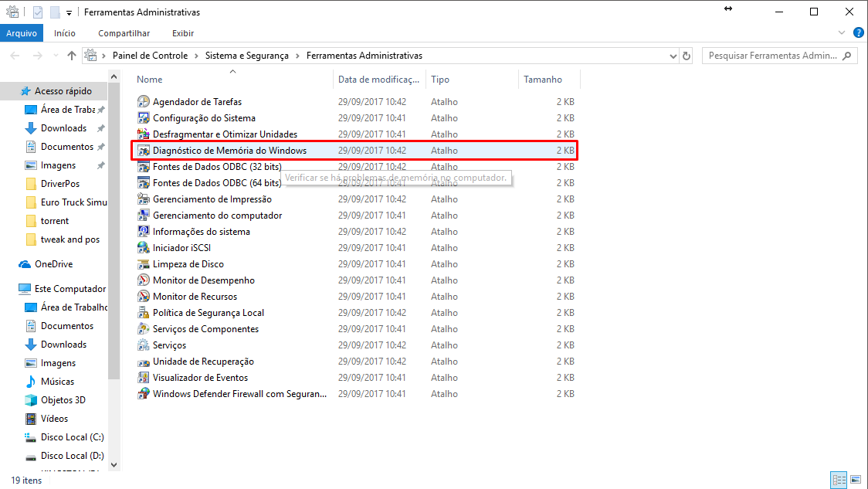Click the Iniciador iSCSI icon

144,247
